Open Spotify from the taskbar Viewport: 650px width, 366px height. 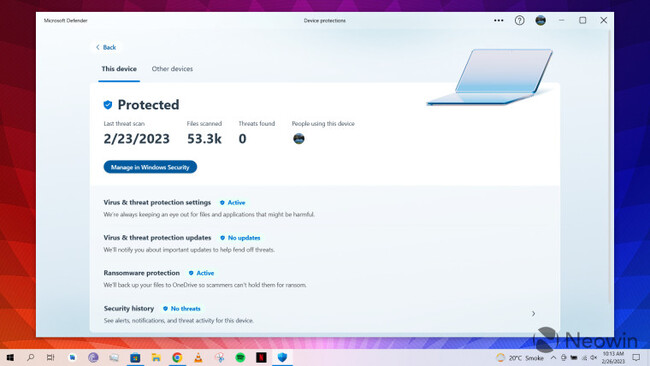(x=240, y=357)
